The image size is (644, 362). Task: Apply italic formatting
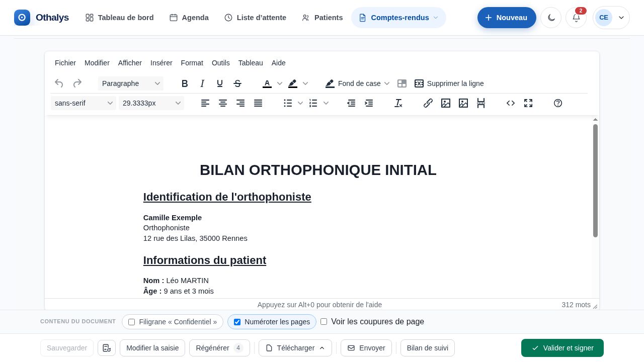click(202, 83)
